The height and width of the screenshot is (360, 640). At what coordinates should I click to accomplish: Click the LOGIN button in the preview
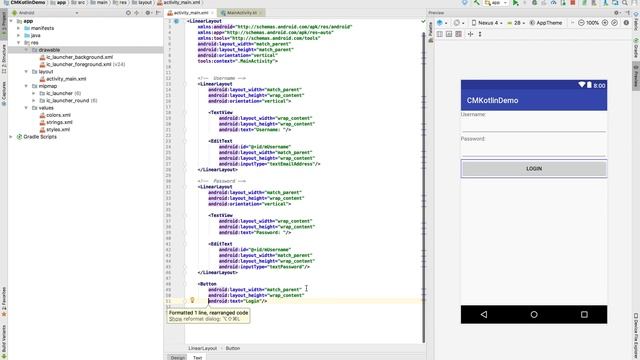click(534, 169)
